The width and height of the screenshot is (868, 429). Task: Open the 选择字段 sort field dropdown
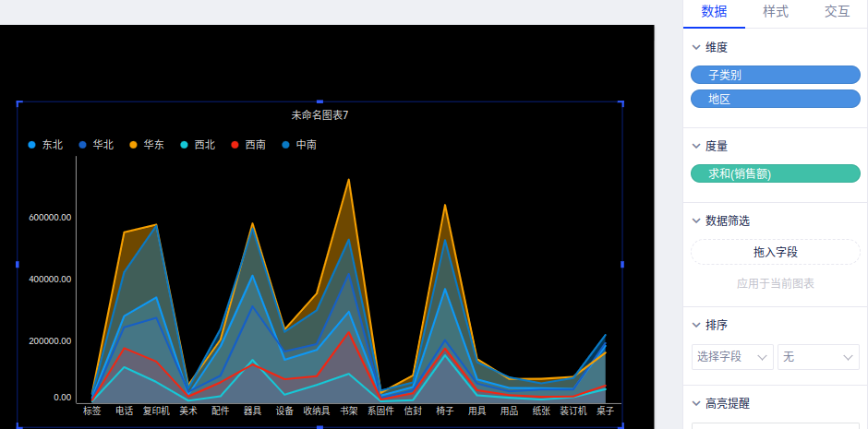click(x=732, y=357)
